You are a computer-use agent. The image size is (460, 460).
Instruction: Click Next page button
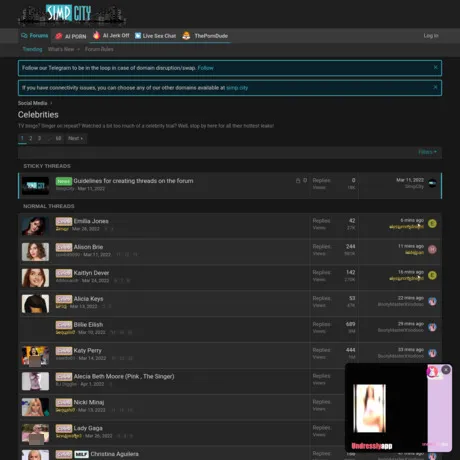point(75,138)
